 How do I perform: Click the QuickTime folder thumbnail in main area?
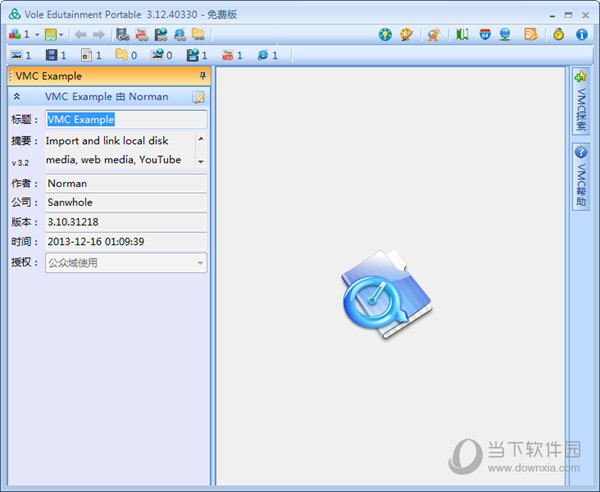pyautogui.click(x=387, y=294)
